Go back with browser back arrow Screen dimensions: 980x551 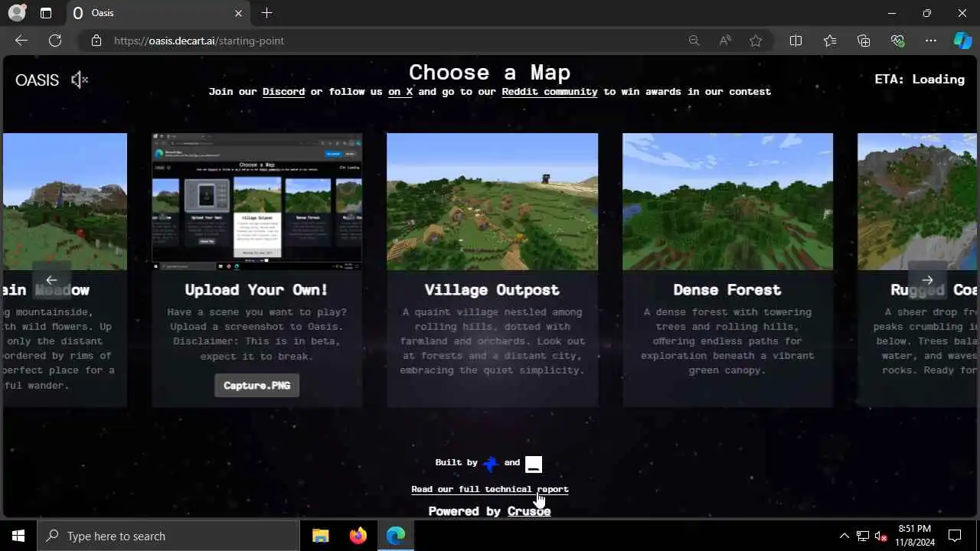pos(21,41)
